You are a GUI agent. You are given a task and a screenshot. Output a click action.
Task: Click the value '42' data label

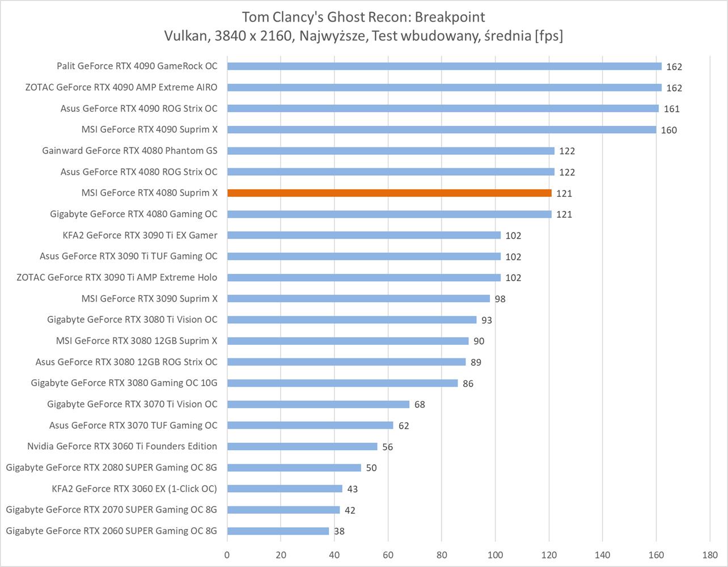tap(350, 510)
